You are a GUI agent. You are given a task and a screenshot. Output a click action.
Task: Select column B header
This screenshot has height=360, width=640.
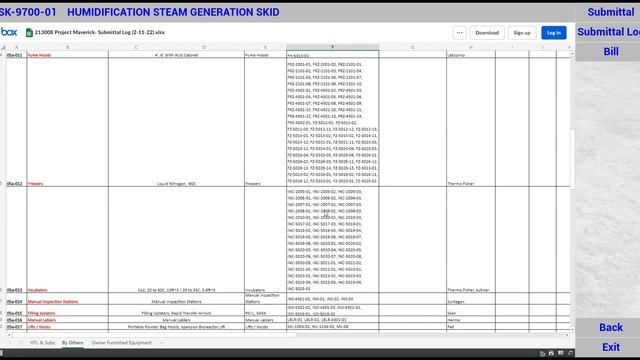pyautogui.click(x=67, y=47)
